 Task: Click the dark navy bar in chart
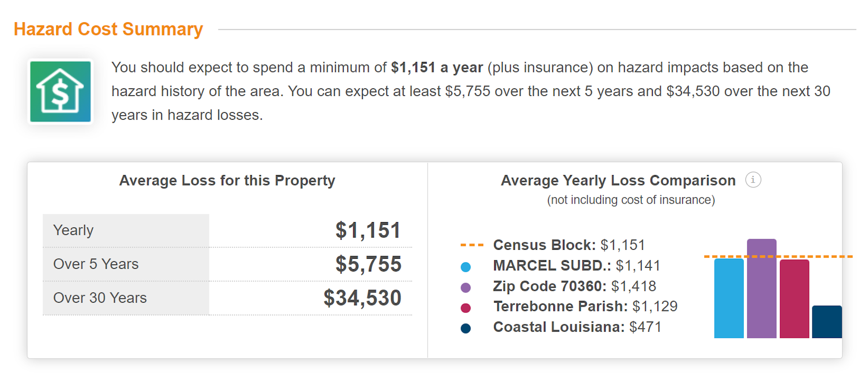click(x=827, y=322)
